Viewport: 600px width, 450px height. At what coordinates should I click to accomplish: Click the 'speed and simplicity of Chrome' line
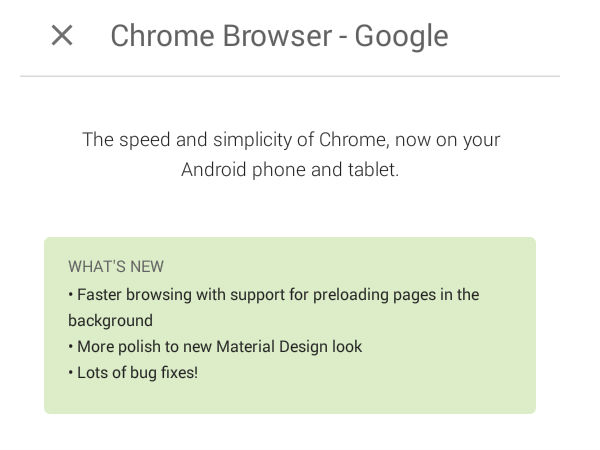291,139
